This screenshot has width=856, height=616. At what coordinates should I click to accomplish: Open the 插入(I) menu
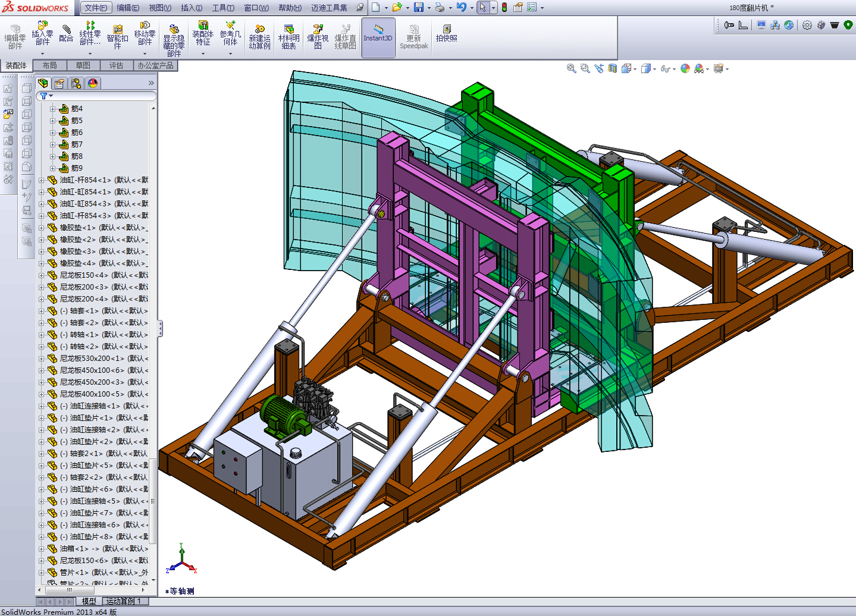tap(192, 8)
